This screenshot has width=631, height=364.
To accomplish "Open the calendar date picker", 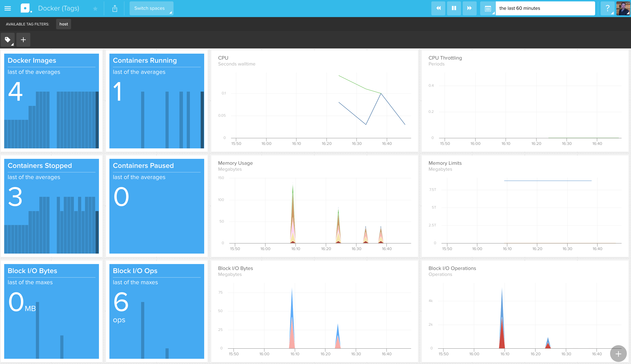I will [487, 9].
